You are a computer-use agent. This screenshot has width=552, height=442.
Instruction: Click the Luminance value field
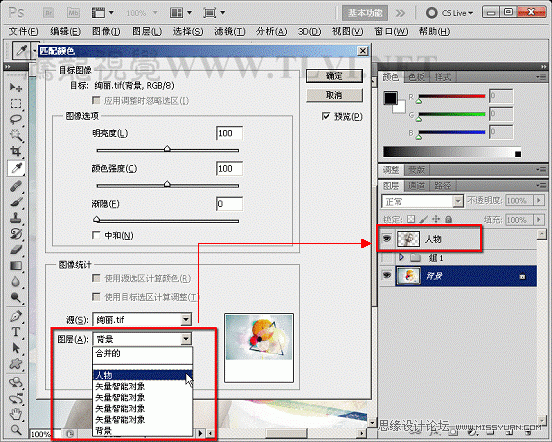click(x=229, y=133)
